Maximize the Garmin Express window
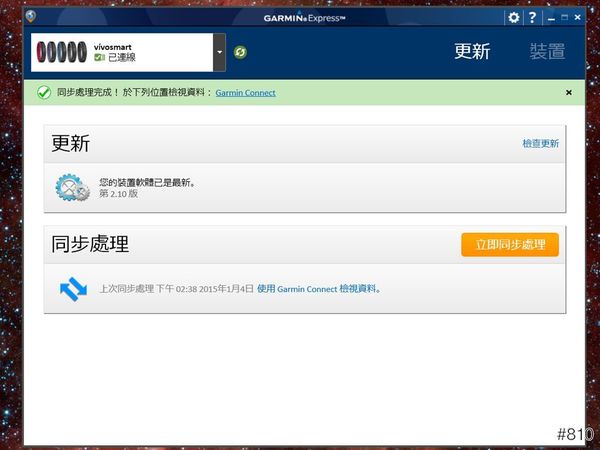The image size is (600, 450). pos(564,17)
